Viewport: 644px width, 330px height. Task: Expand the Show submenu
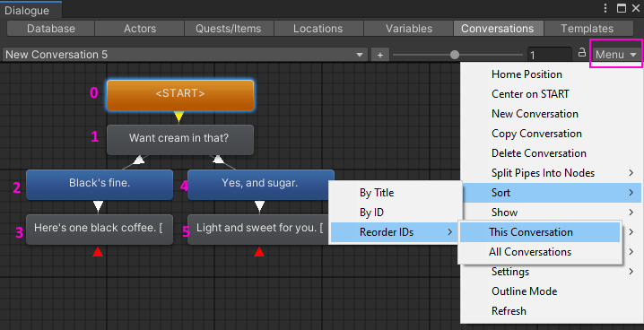[551, 213]
